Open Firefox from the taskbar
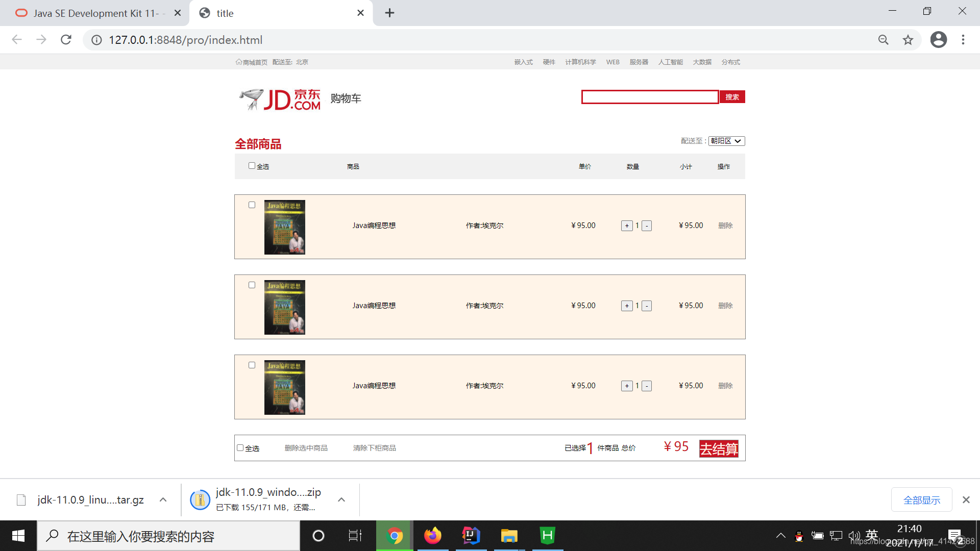Image resolution: width=980 pixels, height=551 pixels. point(432,536)
